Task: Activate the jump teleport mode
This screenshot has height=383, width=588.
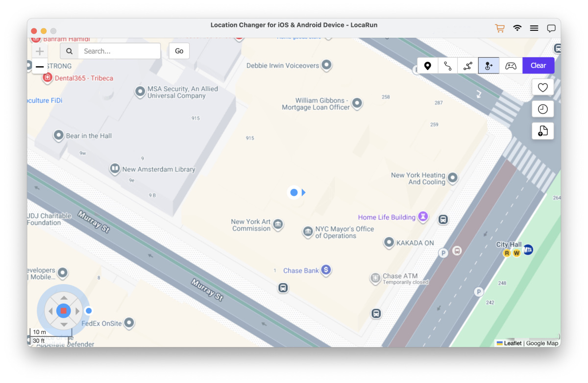Action: point(489,66)
